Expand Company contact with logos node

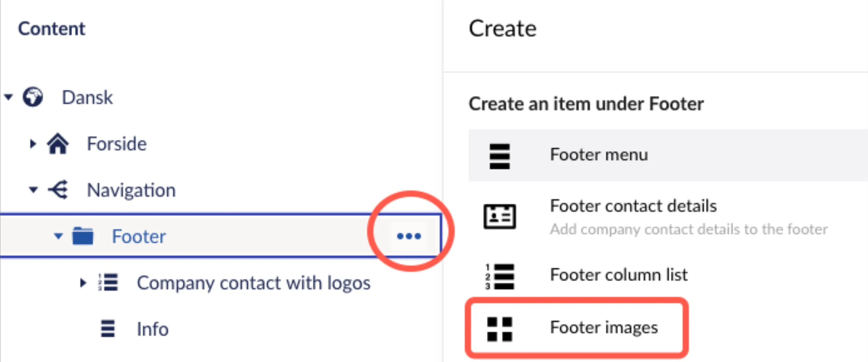coord(83,283)
